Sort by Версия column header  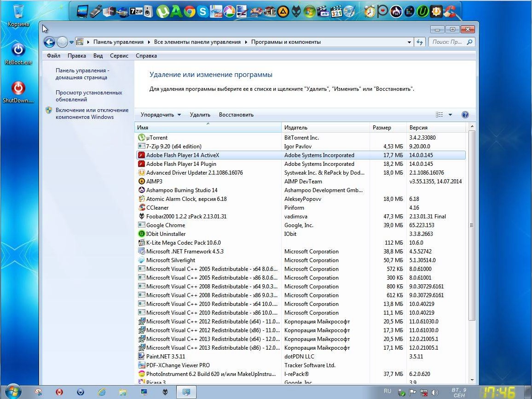pos(436,128)
